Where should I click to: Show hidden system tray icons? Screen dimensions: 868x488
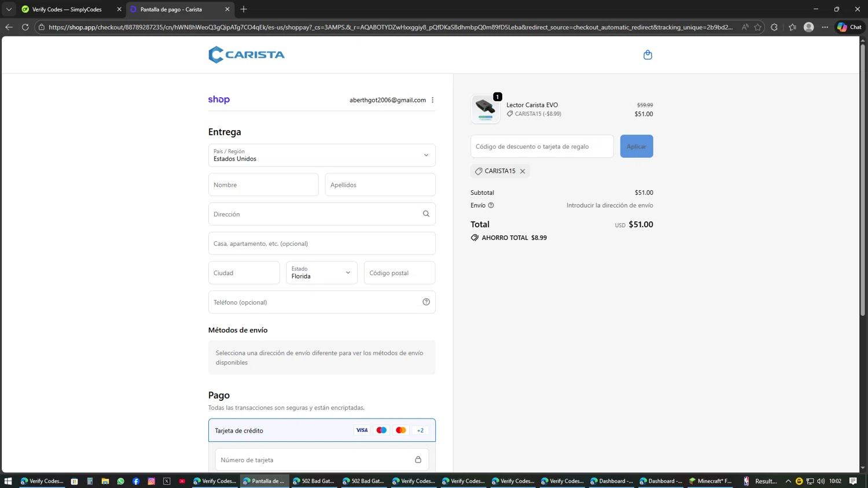tap(788, 481)
